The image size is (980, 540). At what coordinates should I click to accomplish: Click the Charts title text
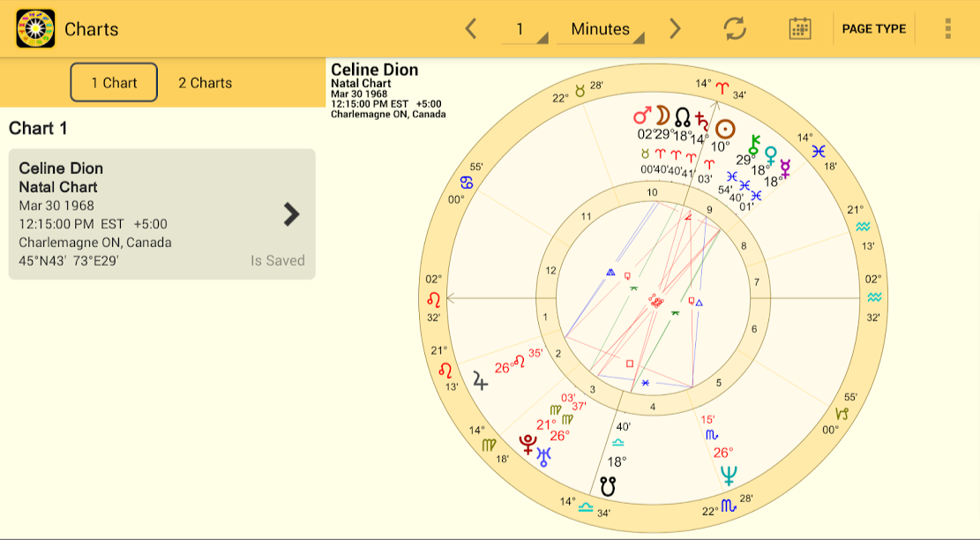point(91,29)
